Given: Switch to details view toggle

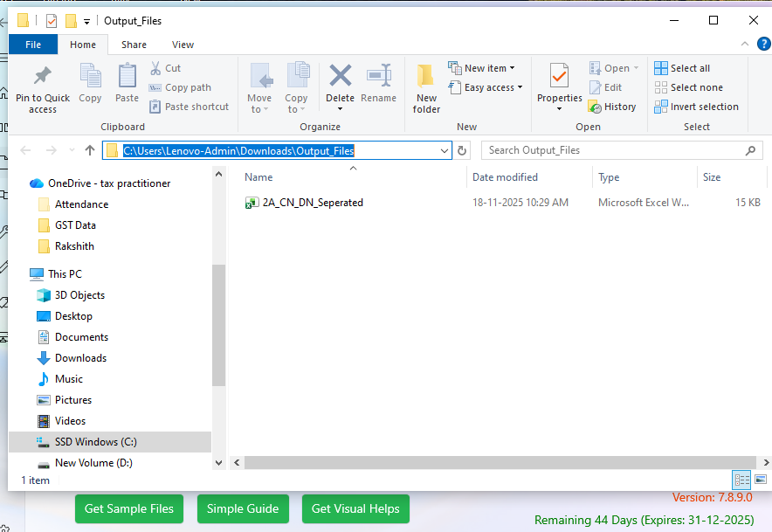Looking at the screenshot, I should pos(742,480).
